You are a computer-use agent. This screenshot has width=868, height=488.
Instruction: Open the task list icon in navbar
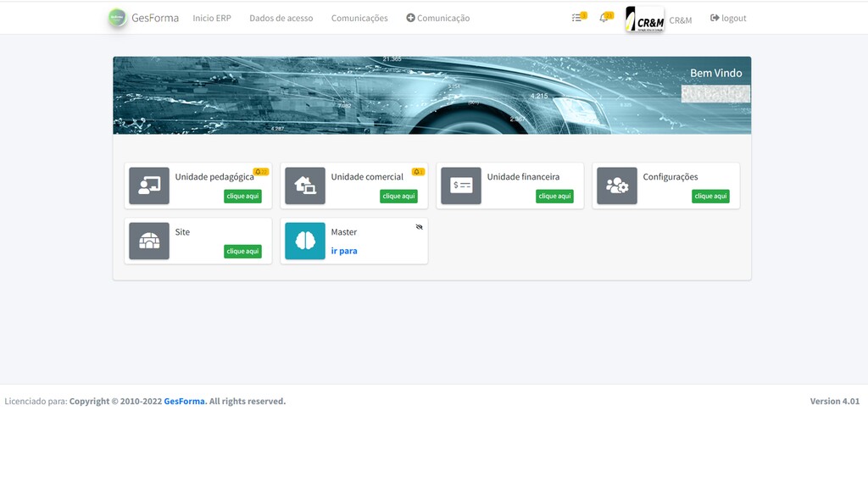pos(577,18)
